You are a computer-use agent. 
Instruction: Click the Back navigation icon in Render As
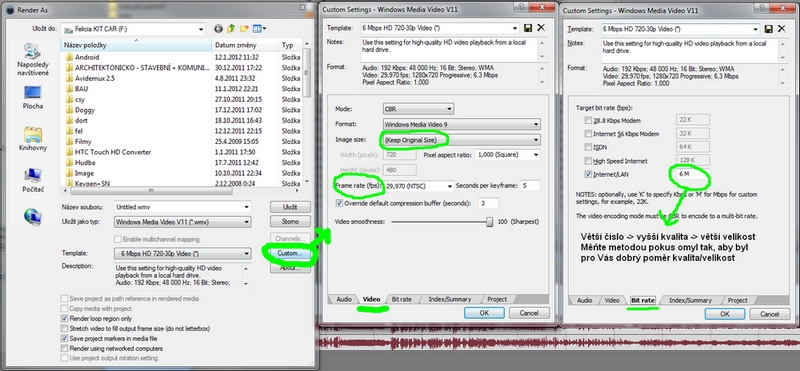click(219, 29)
